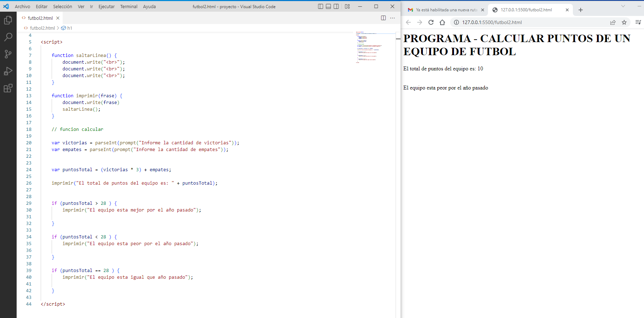Open the Extensions view
This screenshot has width=644, height=318.
pyautogui.click(x=8, y=88)
